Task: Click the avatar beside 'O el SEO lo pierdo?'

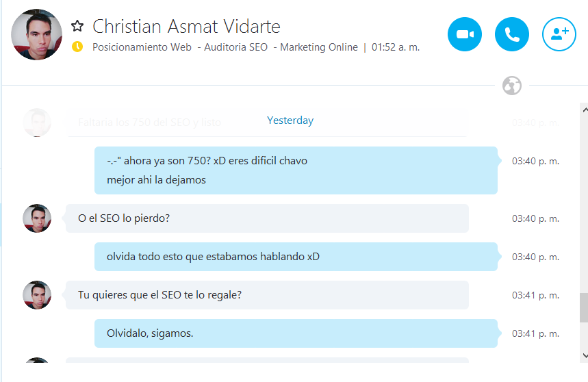Action: (37, 218)
